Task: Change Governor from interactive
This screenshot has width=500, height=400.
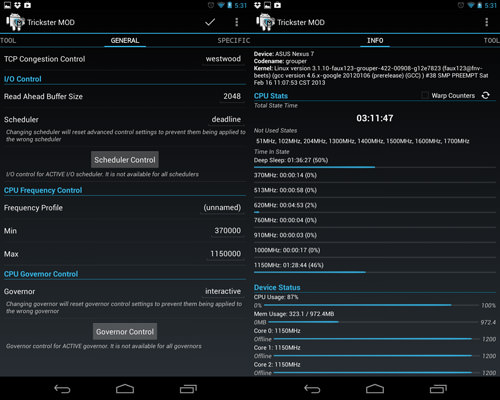Action: (x=223, y=291)
